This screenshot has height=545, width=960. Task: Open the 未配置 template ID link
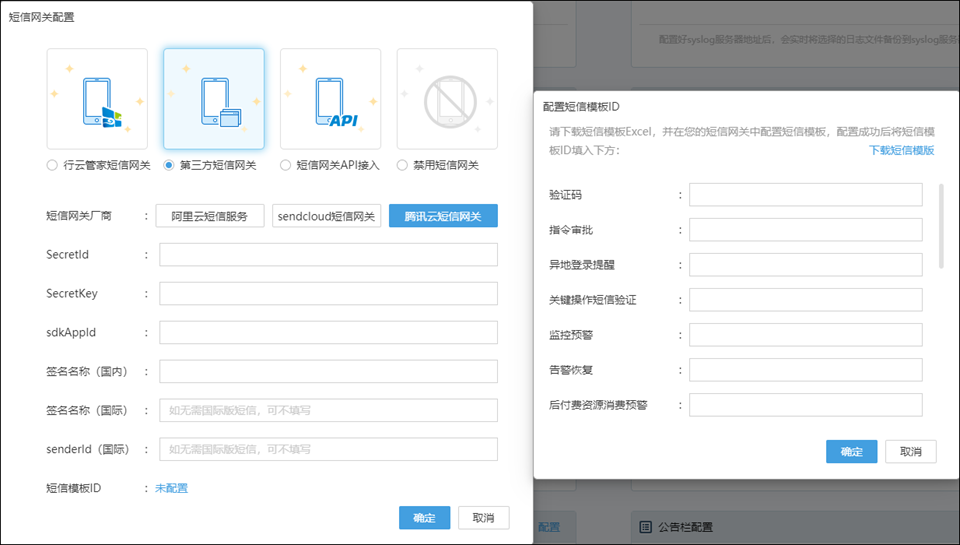point(171,488)
